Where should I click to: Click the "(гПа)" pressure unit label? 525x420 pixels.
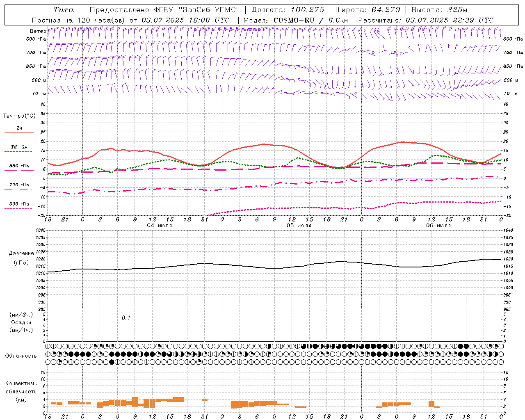(x=21, y=262)
